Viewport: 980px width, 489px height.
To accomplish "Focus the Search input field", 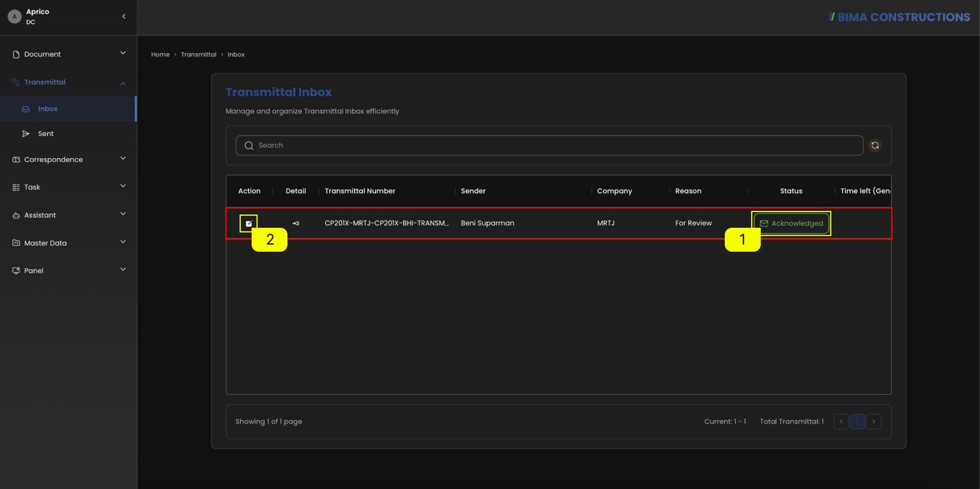I will coord(549,146).
